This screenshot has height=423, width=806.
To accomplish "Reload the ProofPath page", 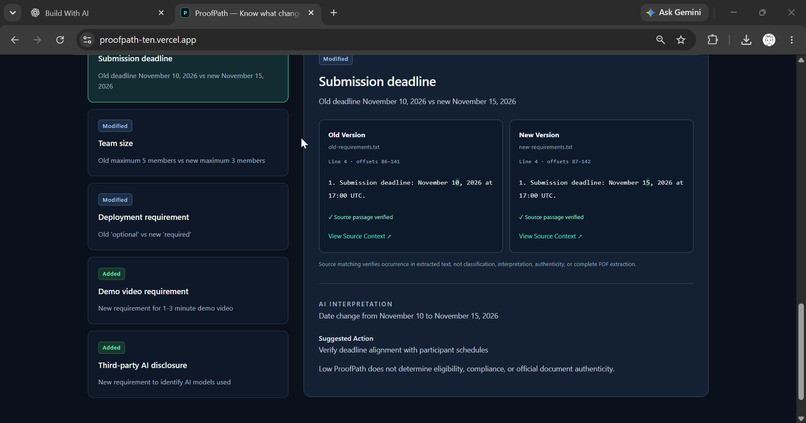I will point(60,40).
